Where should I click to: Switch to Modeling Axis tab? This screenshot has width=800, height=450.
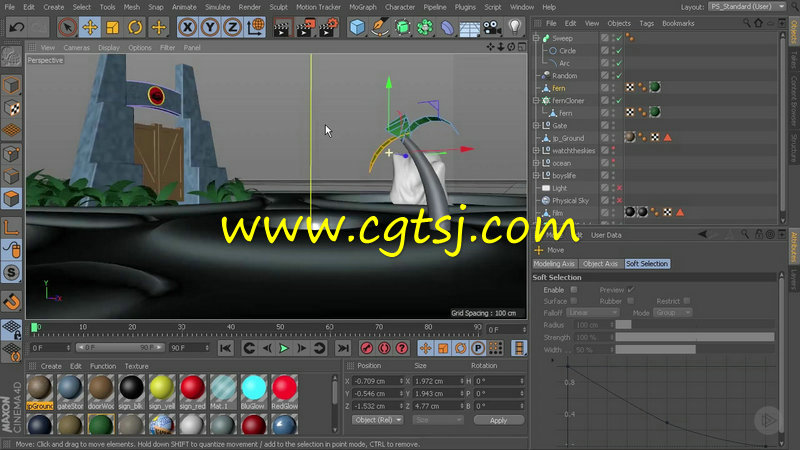coord(554,264)
